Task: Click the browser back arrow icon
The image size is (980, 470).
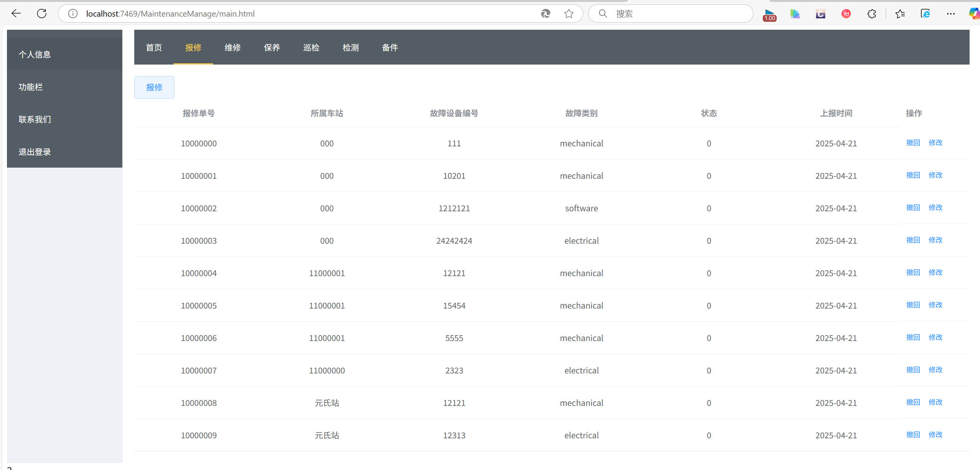Action: pos(16,14)
